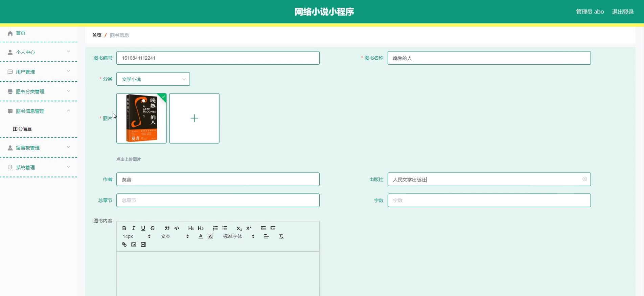Click the 首页 breadcrumb link
Screen dimensions: 644x296
(97, 35)
